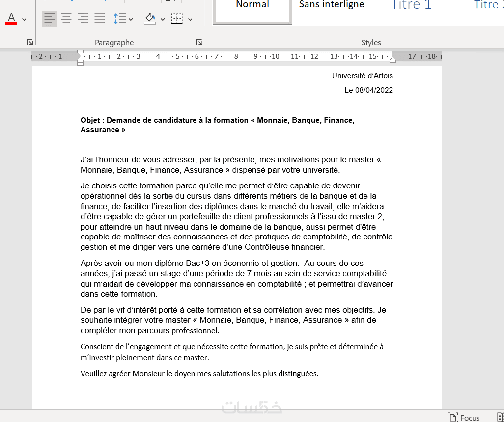Open the Paragraphe dialog launcher
The width and height of the screenshot is (504, 422).
click(x=199, y=42)
